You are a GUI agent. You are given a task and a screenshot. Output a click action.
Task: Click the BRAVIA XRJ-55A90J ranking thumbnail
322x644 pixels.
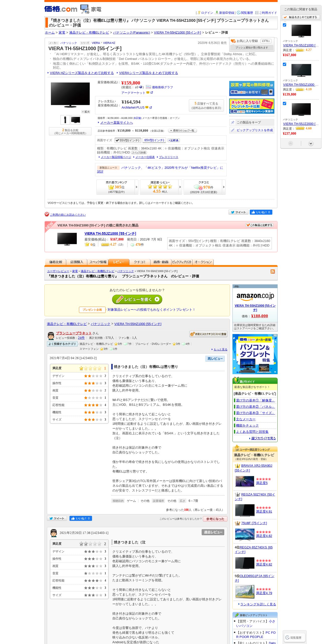pyautogui.click(x=245, y=481)
